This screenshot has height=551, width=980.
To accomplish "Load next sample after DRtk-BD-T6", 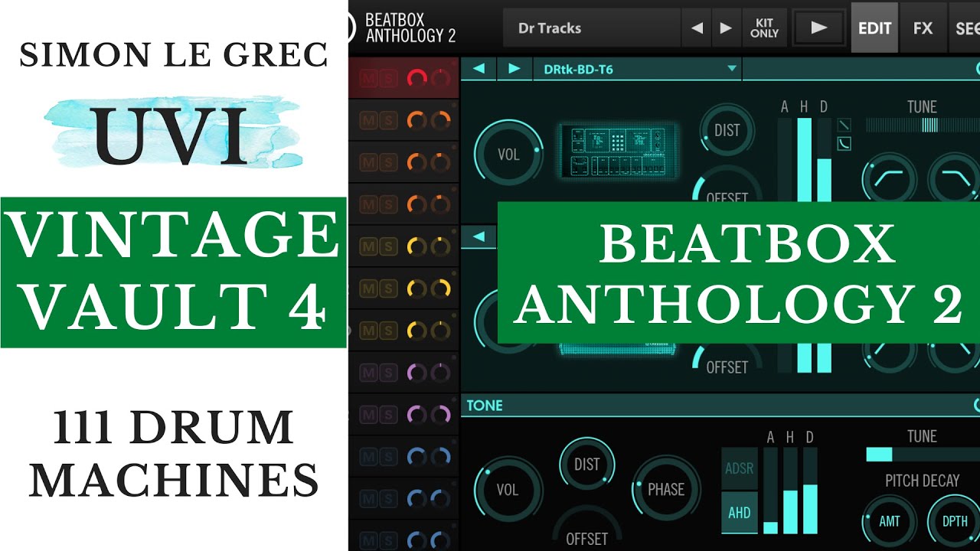I will pos(514,69).
